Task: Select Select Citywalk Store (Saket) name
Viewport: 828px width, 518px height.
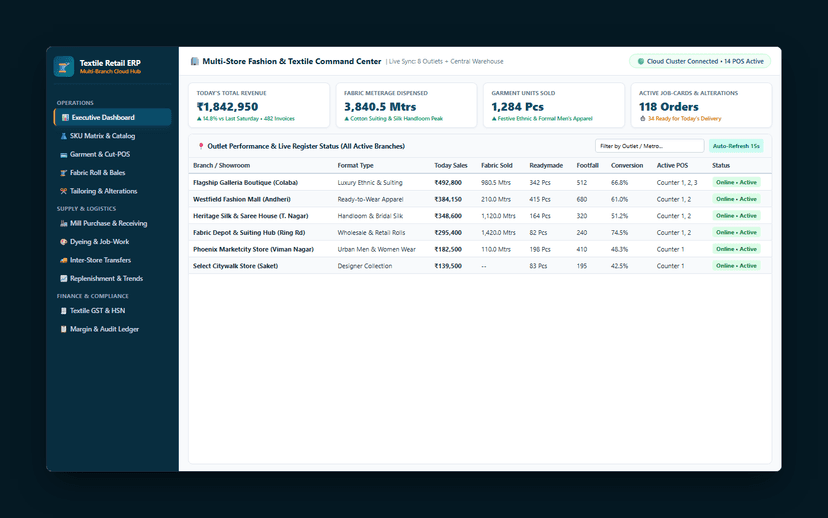Action: (236, 266)
